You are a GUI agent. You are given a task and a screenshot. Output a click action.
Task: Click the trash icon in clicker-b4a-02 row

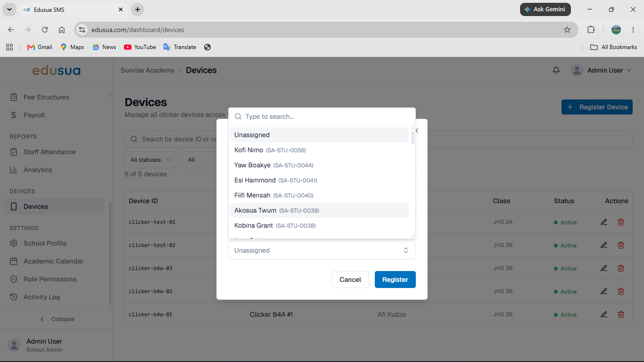point(621,291)
